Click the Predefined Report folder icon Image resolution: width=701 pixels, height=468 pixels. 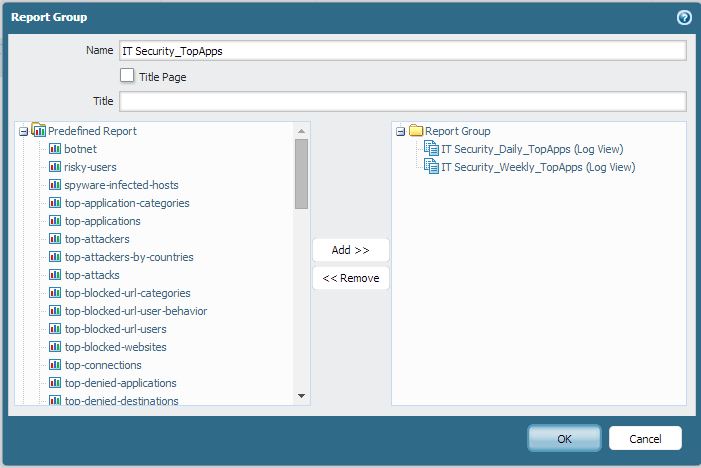38,130
